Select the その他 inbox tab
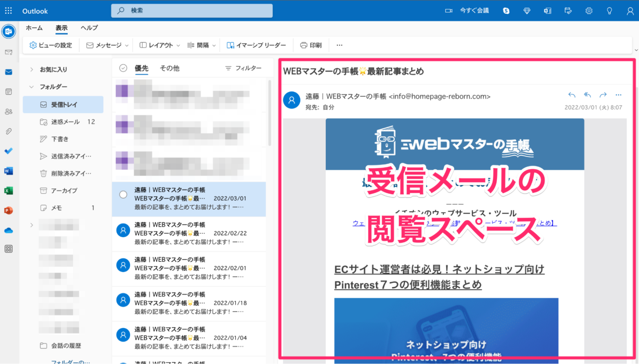 170,68
